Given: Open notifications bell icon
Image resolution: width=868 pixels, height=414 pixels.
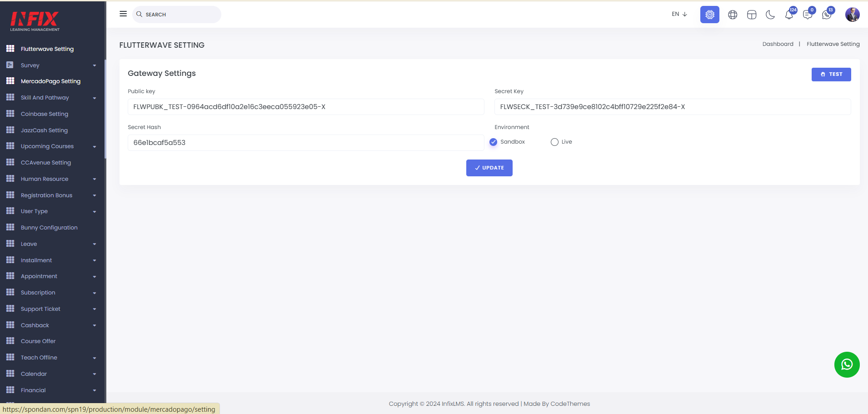Looking at the screenshot, I should [x=789, y=15].
